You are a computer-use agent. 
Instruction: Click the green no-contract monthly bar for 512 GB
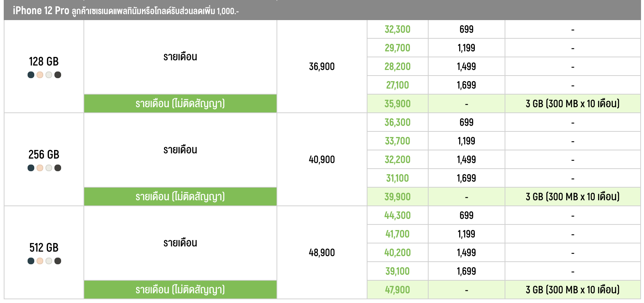(180, 290)
